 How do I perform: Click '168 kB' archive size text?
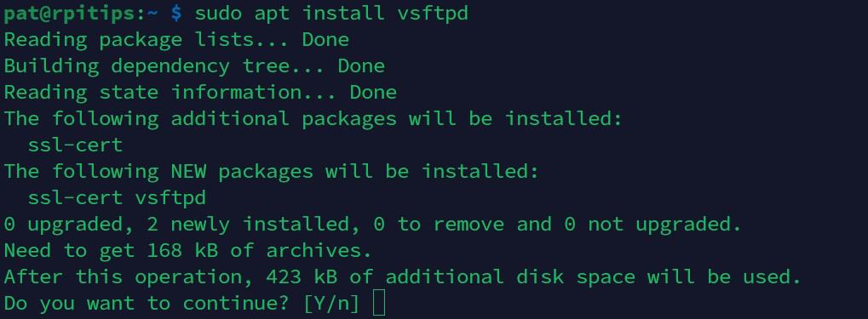pyautogui.click(x=182, y=251)
